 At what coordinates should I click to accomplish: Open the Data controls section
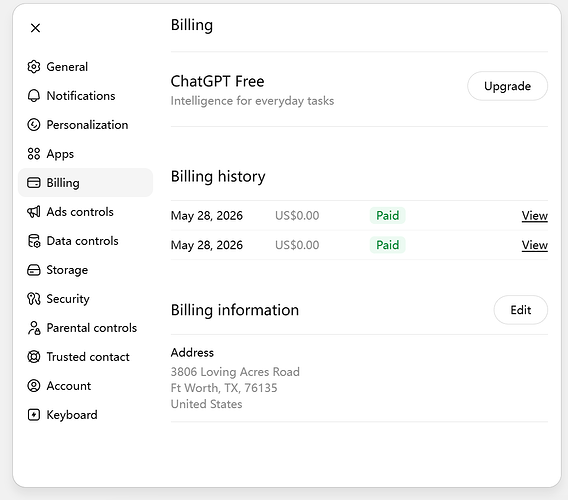click(x=85, y=241)
